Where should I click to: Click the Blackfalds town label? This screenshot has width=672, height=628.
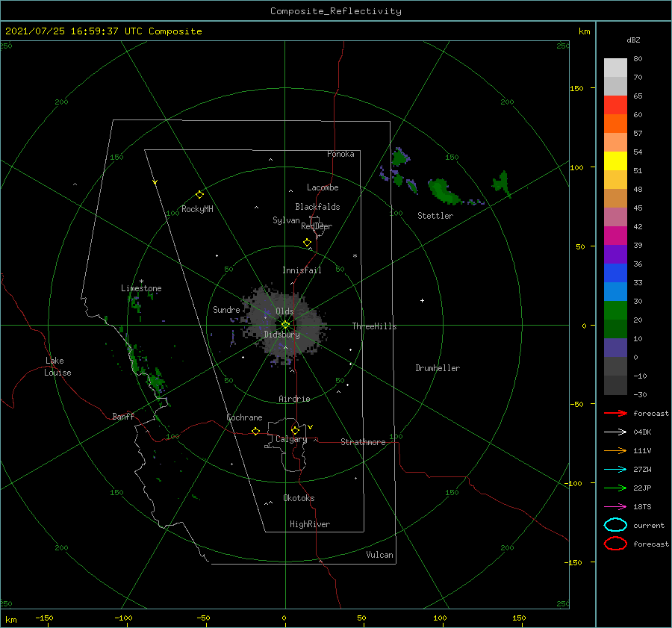(317, 207)
